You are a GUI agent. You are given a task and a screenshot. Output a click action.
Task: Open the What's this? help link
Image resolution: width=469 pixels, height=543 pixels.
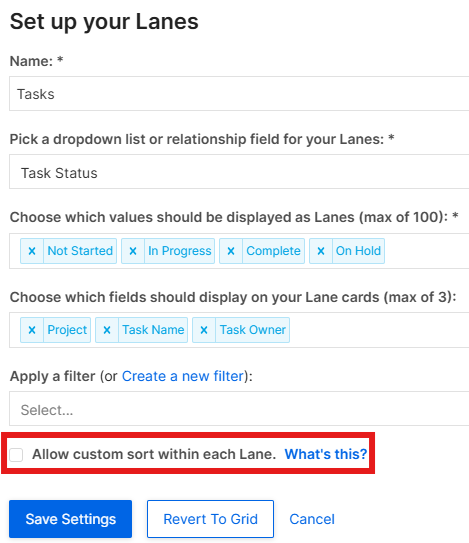coord(326,454)
